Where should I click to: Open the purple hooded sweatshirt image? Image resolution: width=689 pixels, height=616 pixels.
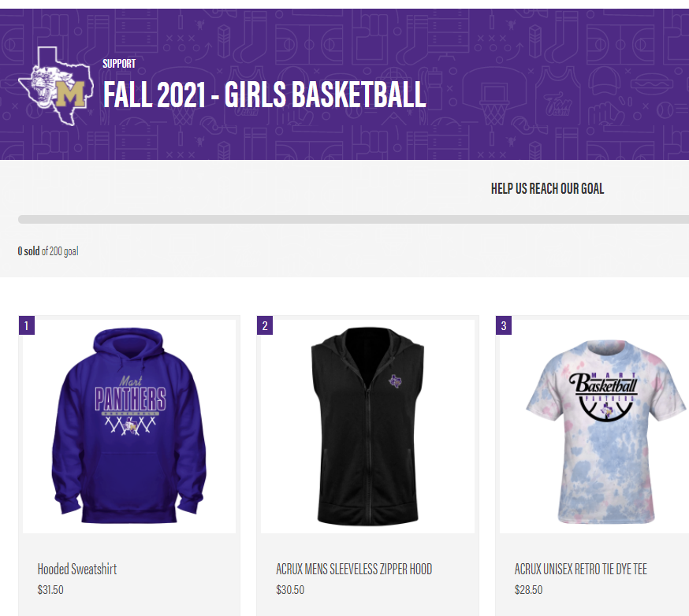coord(129,426)
